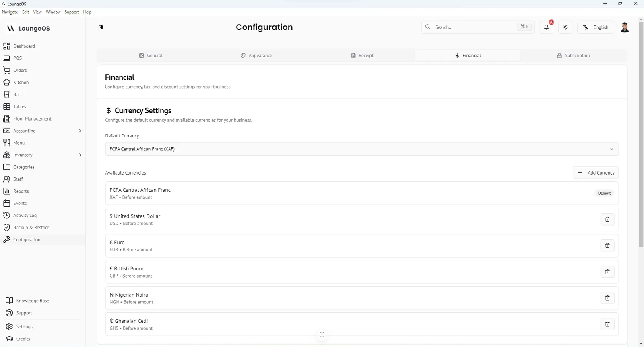Focus the Search input field
This screenshot has height=347, width=644.
pyautogui.click(x=478, y=27)
